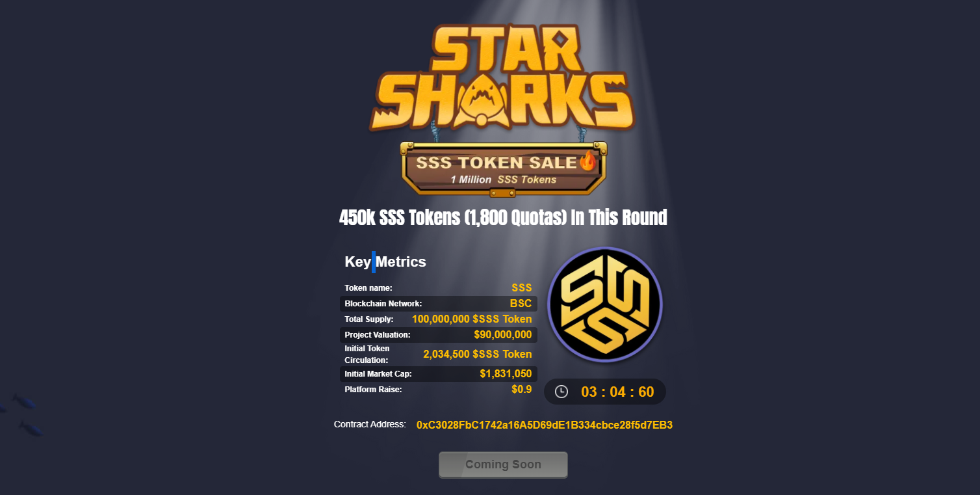Click the Initial Token Circulation value
Viewport: 980px width, 495px height.
478,355
